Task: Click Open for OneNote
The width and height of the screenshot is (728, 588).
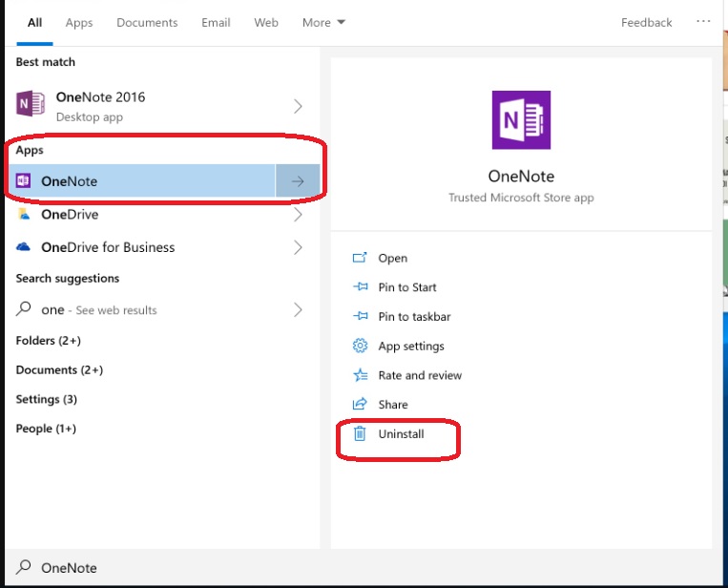Action: coord(392,258)
